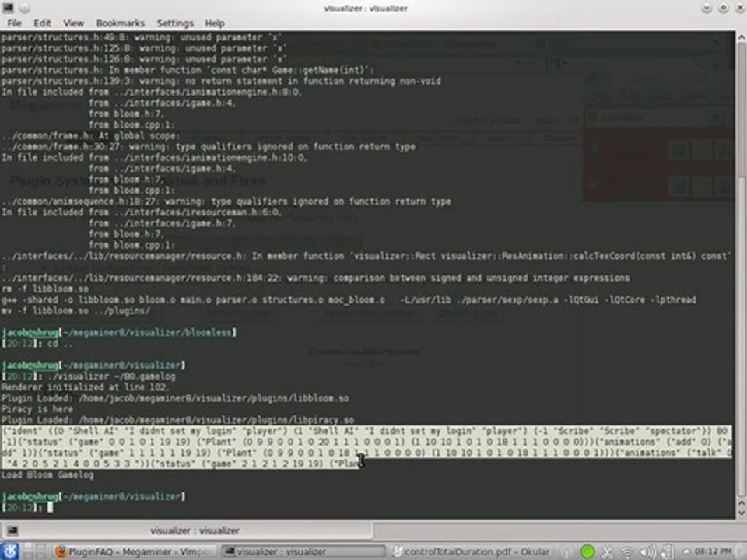Open the Klipper scissors clipboard icon
Image resolution: width=747 pixels, height=560 pixels.
point(607,552)
